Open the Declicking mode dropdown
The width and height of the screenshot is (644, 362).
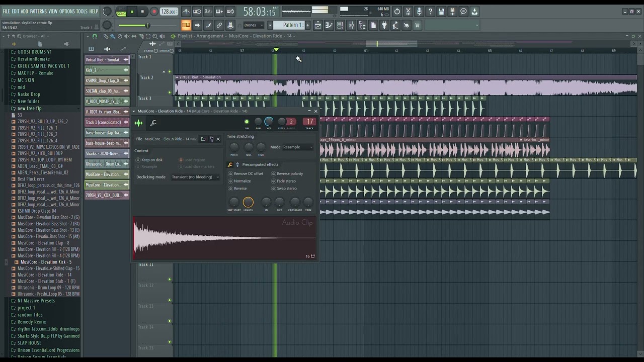(x=195, y=177)
